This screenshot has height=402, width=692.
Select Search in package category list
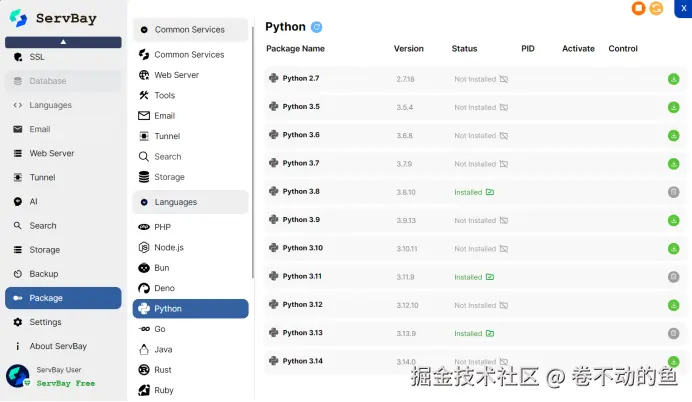click(x=190, y=157)
